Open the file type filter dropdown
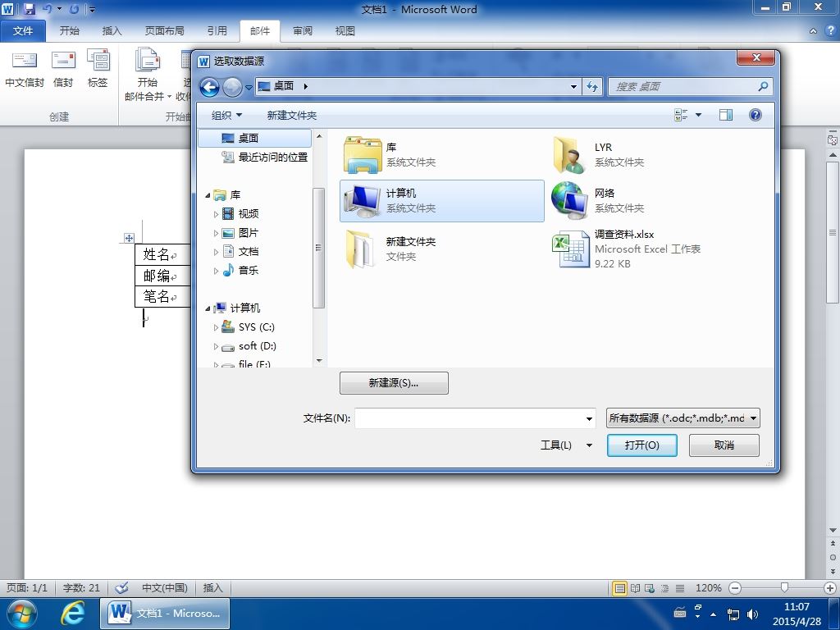 (x=683, y=418)
